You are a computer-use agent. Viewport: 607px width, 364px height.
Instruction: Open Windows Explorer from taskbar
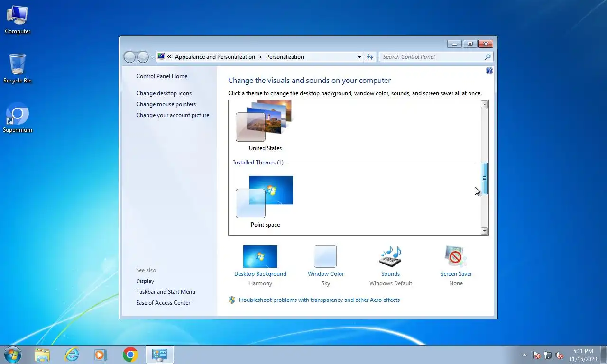tap(42, 355)
